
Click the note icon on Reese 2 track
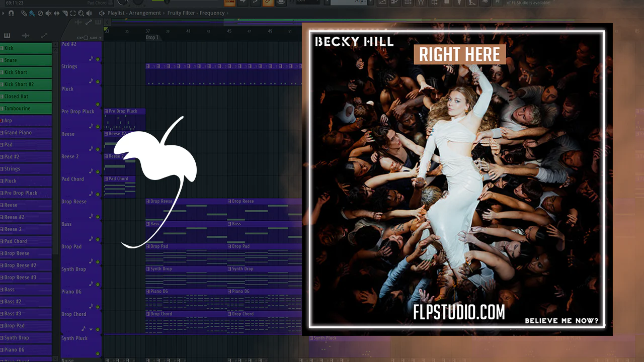[x=91, y=171]
